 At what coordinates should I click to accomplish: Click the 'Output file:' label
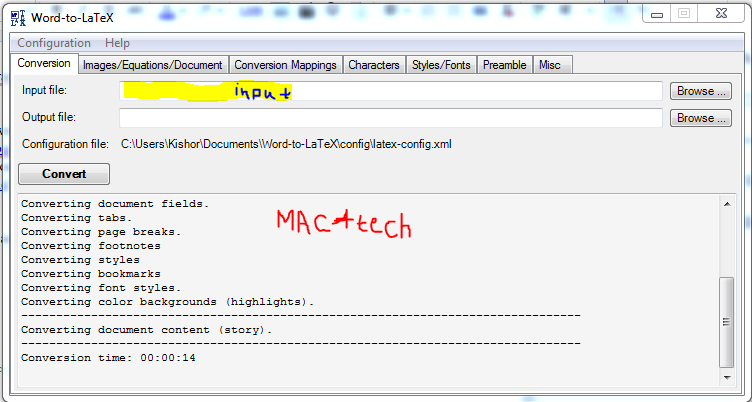click(x=49, y=117)
